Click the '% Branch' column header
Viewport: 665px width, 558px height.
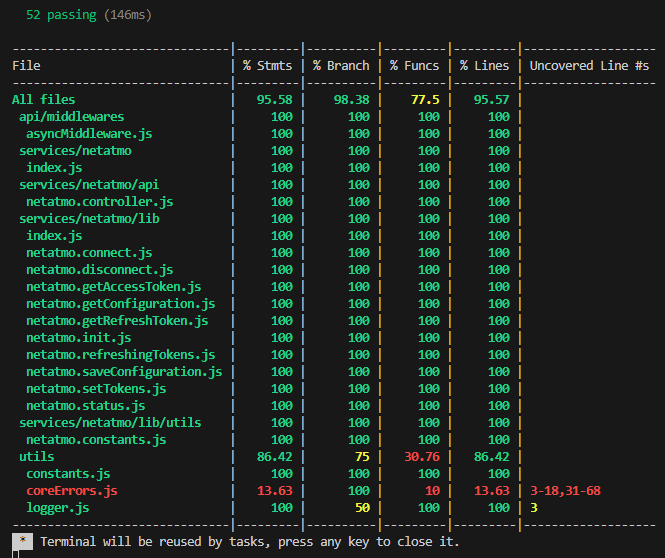point(341,66)
